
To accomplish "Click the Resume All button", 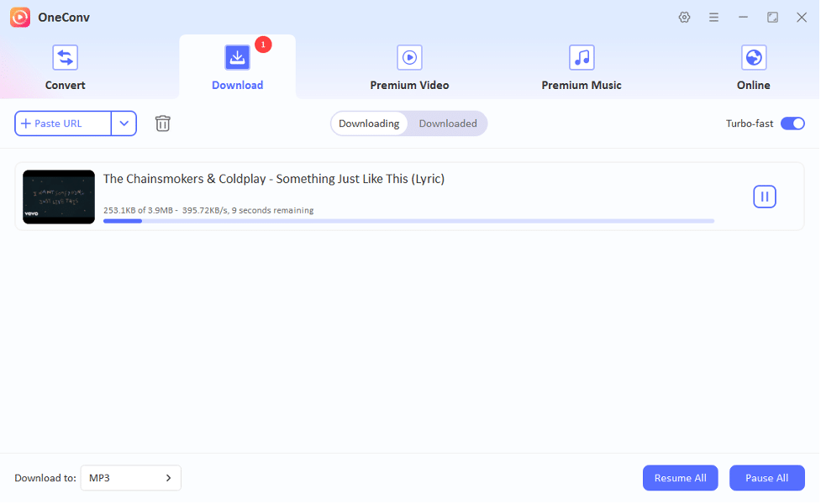I will tap(680, 477).
